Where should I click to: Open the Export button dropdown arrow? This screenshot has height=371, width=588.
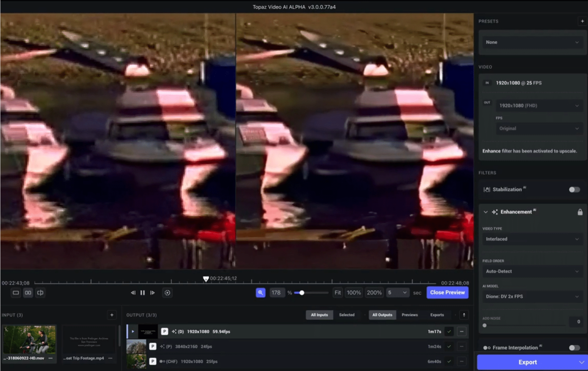[x=581, y=362]
